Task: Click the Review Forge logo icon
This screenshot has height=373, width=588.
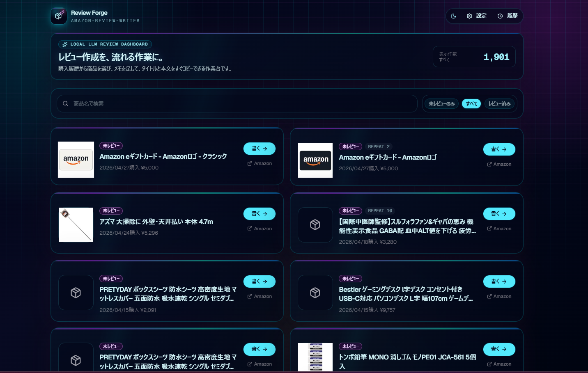Action: 59,16
